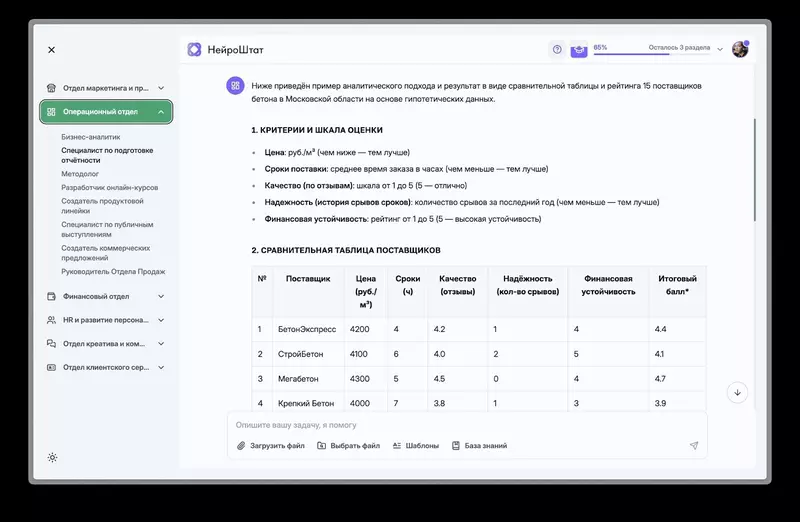Click the task description input field
The height and width of the screenshot is (522, 800).
pos(460,425)
